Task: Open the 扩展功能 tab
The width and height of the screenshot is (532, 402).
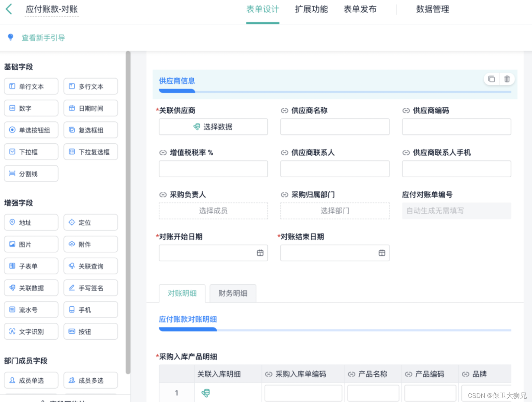Action: [311, 9]
